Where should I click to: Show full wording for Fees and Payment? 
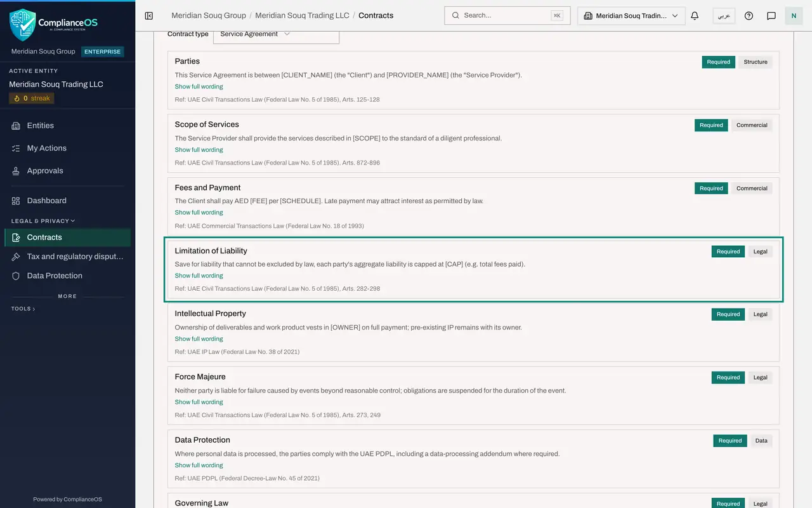click(199, 213)
